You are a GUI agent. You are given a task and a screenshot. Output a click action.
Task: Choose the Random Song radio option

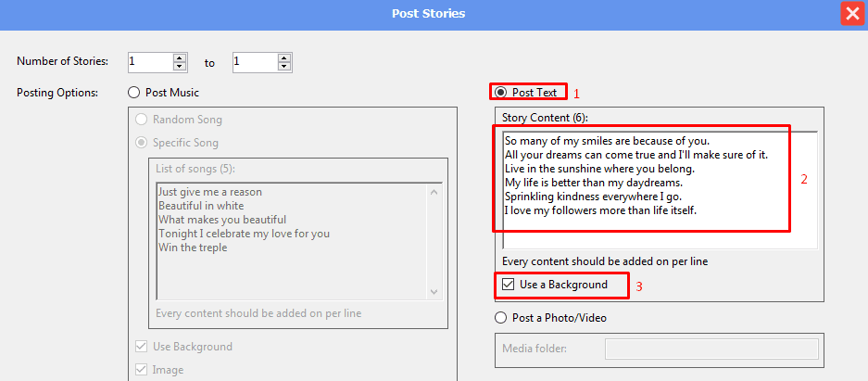coord(142,120)
